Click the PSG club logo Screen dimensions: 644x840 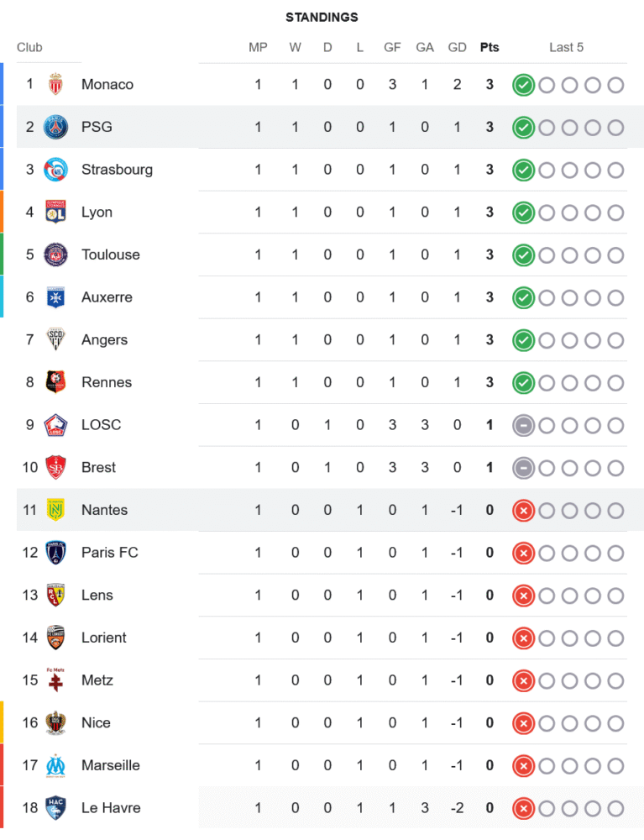click(x=55, y=127)
